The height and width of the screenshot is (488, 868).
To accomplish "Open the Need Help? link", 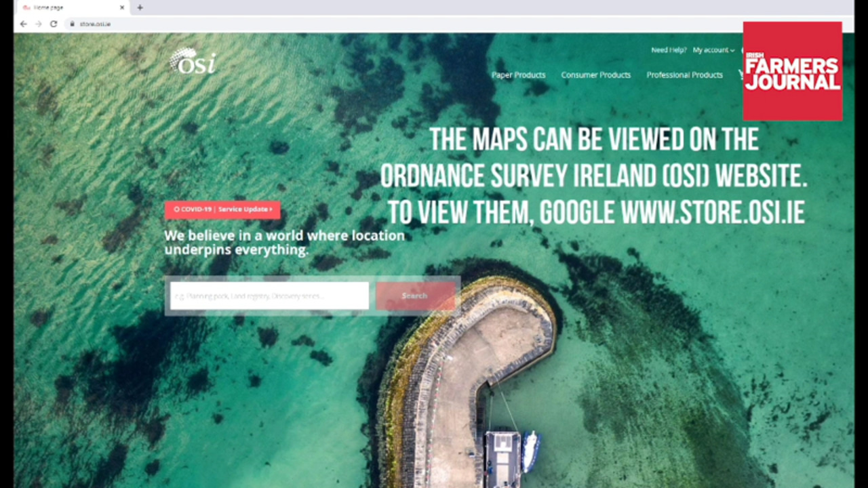I will click(669, 50).
